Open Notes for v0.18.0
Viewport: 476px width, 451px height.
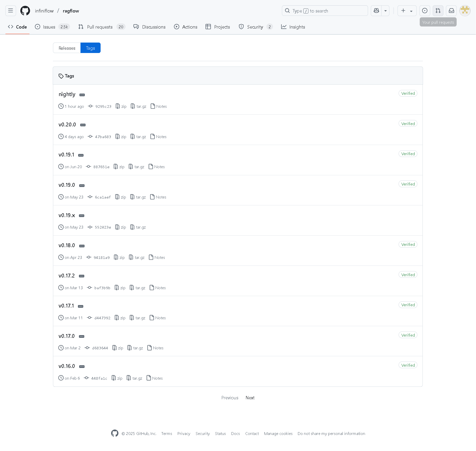pyautogui.click(x=157, y=257)
